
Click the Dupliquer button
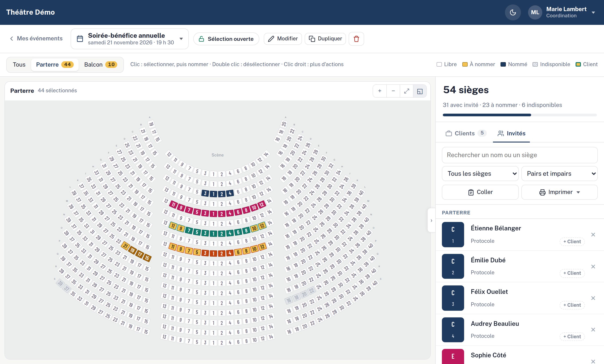(325, 39)
